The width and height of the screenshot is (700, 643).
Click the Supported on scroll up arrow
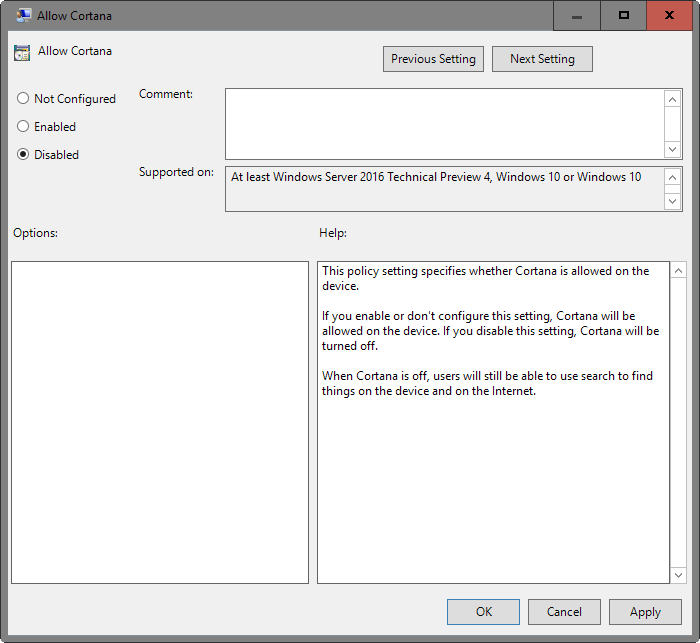click(x=672, y=177)
